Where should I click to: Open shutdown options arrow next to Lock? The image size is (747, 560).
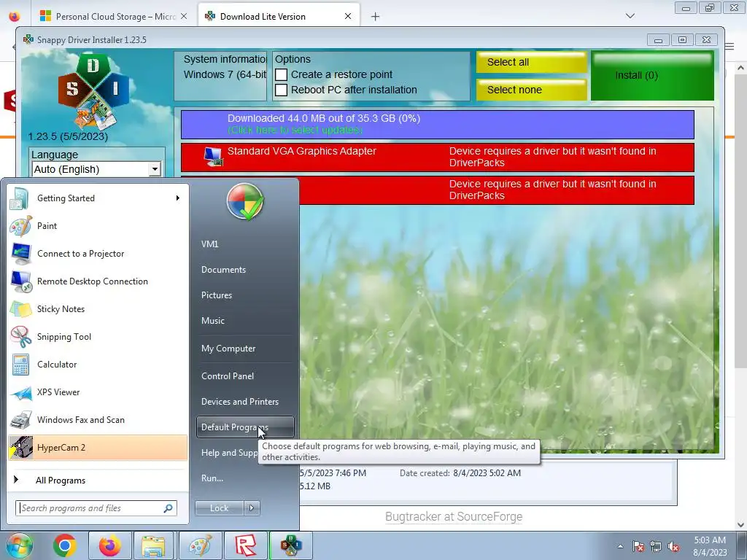[252, 508]
